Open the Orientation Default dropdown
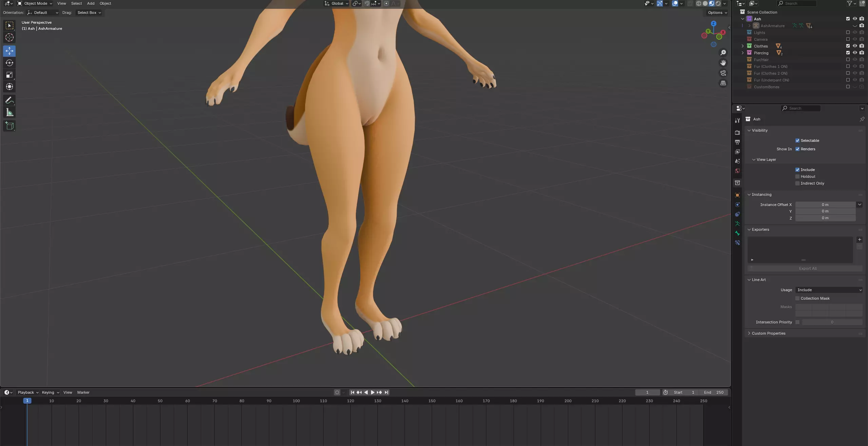Image resolution: width=868 pixels, height=446 pixels. point(43,13)
